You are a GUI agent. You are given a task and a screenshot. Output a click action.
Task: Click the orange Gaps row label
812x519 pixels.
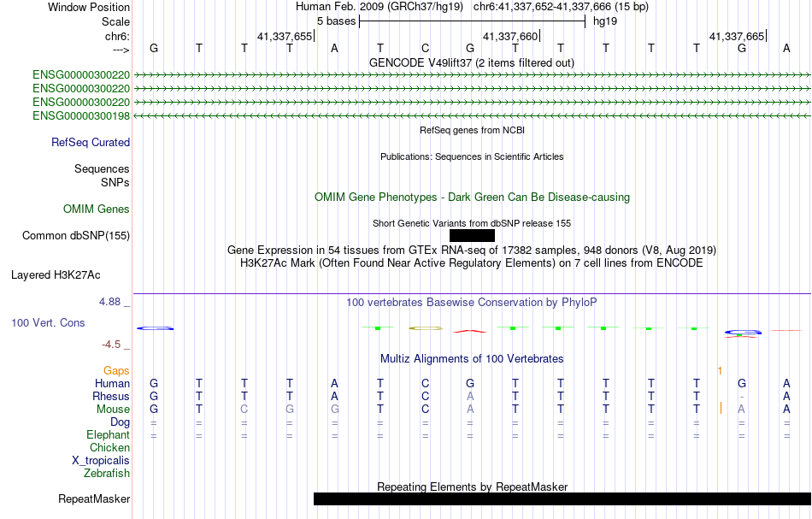116,370
